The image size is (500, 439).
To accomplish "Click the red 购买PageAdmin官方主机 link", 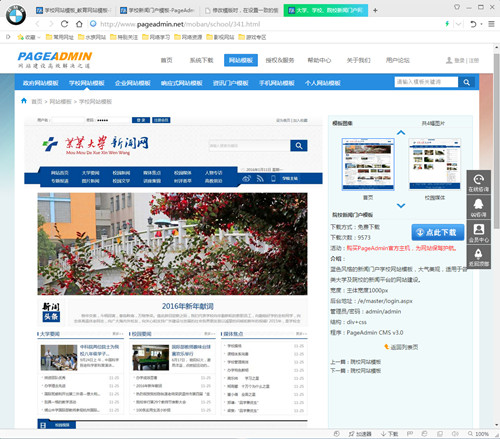I will (401, 248).
